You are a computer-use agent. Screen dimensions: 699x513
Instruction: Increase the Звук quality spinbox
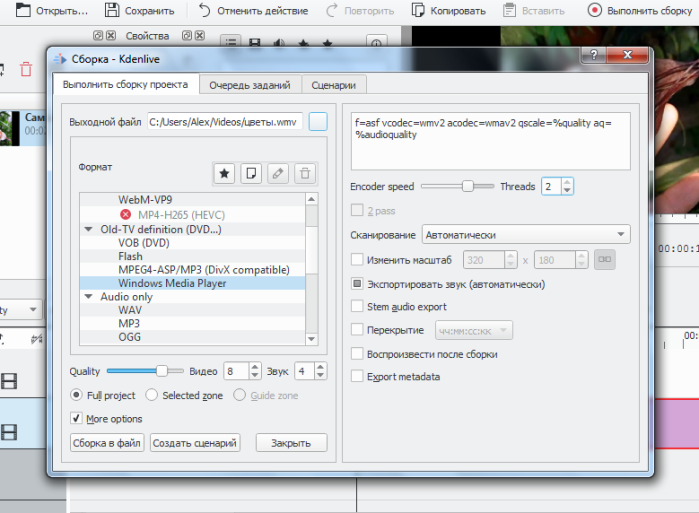(321, 367)
